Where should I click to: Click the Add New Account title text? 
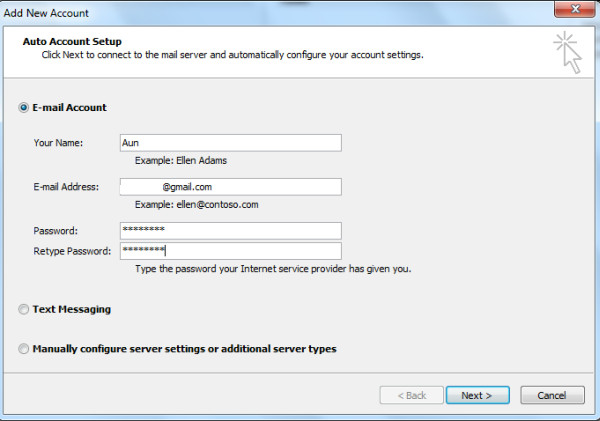coord(46,13)
